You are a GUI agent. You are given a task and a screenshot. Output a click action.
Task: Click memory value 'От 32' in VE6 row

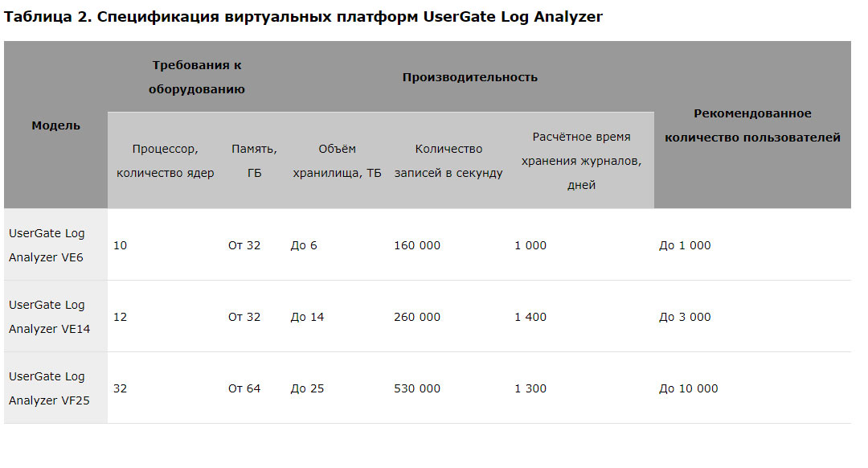pyautogui.click(x=244, y=244)
